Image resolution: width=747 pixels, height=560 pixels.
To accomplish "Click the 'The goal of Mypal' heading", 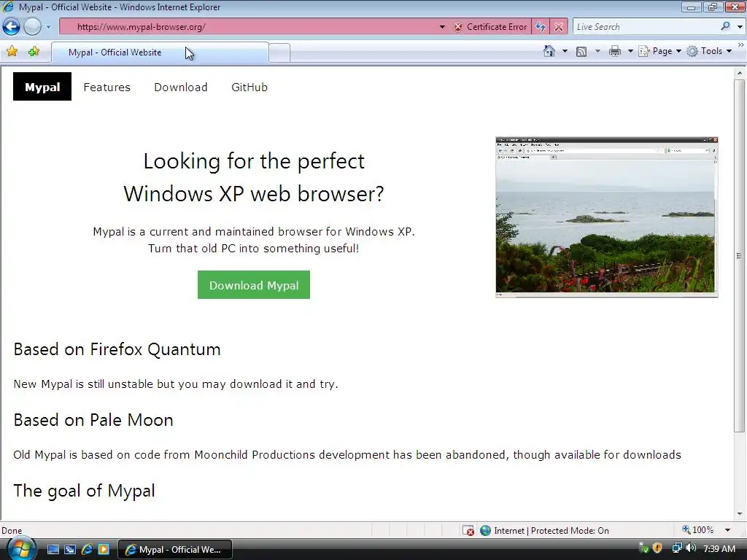I will pos(85,491).
